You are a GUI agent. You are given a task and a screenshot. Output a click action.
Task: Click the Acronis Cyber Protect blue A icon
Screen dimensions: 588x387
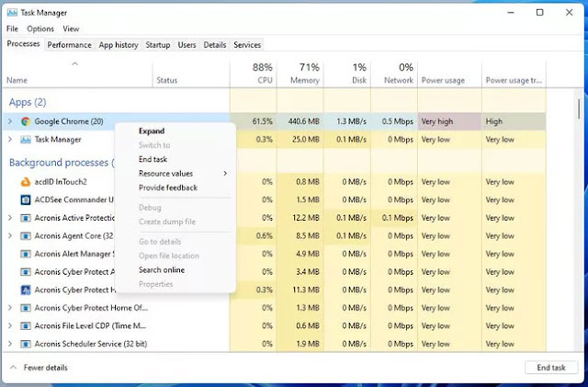26,290
